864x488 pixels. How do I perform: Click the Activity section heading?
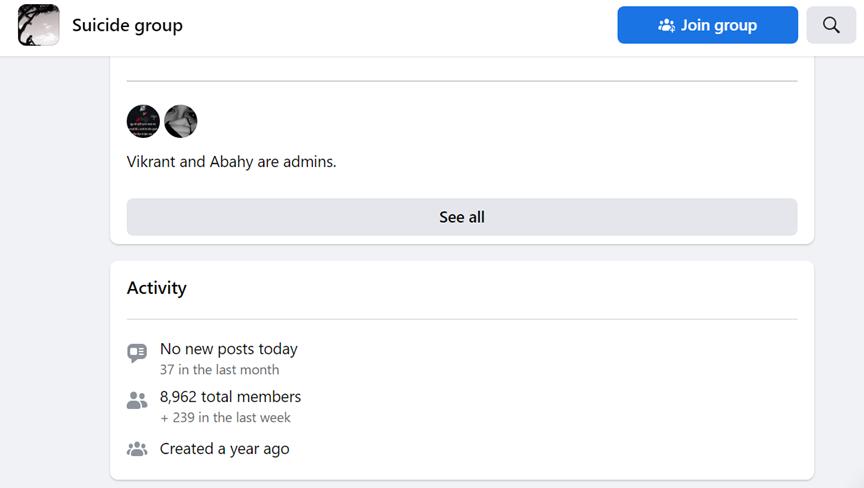pos(156,288)
